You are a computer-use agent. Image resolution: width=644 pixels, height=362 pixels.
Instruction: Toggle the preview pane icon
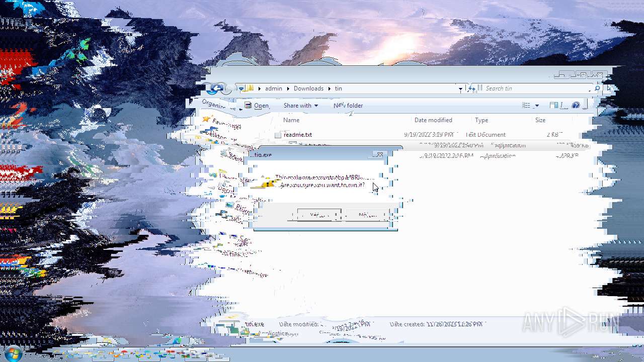click(x=553, y=106)
